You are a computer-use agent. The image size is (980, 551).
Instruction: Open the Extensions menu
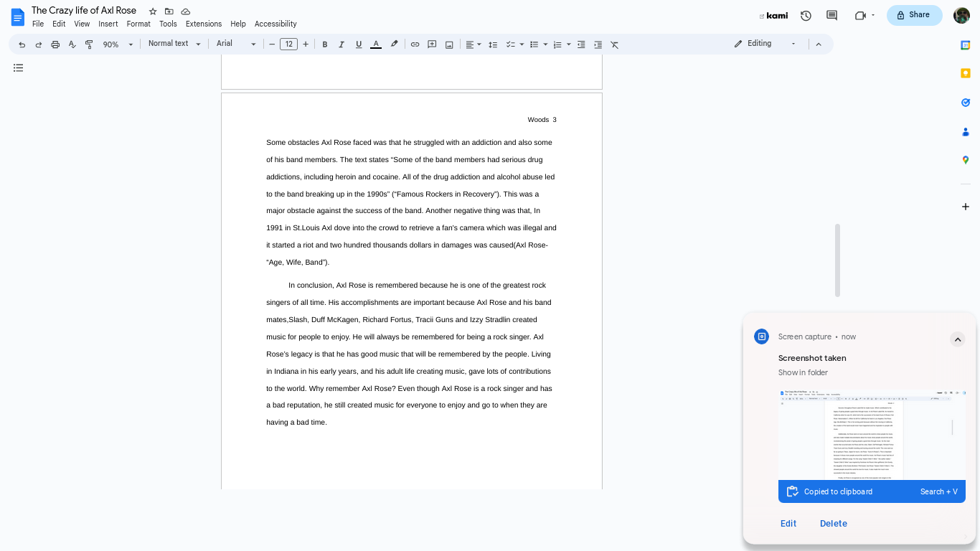(204, 24)
